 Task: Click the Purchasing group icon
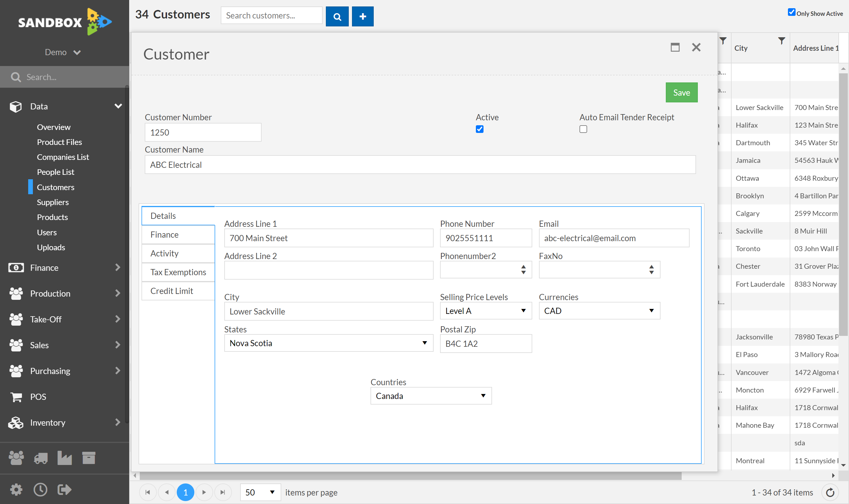[16, 371]
